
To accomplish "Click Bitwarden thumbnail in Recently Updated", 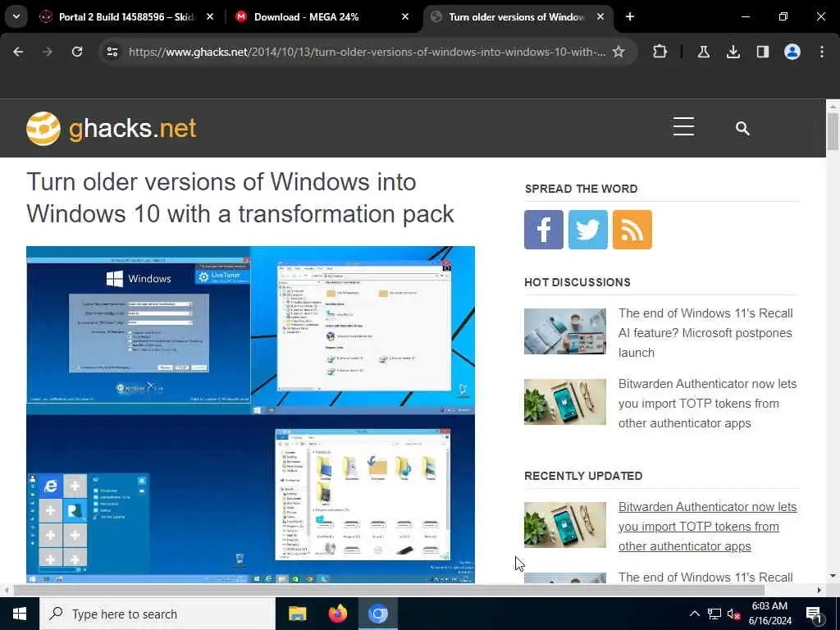I will [x=565, y=525].
